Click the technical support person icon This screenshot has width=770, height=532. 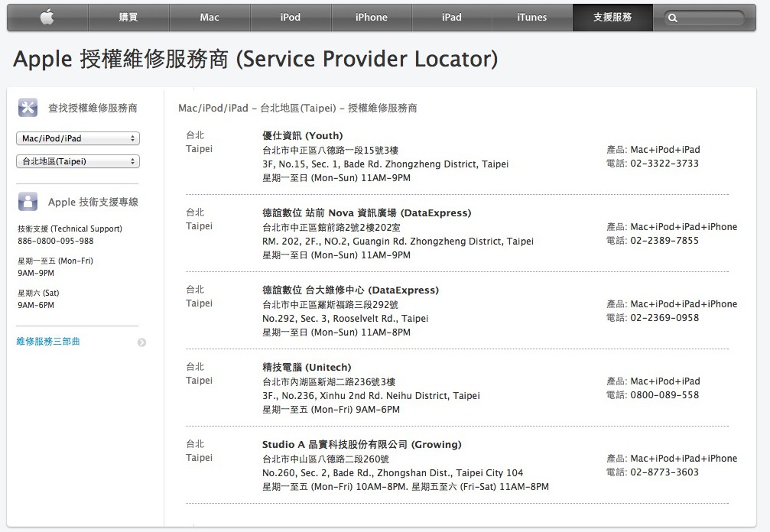pyautogui.click(x=28, y=201)
